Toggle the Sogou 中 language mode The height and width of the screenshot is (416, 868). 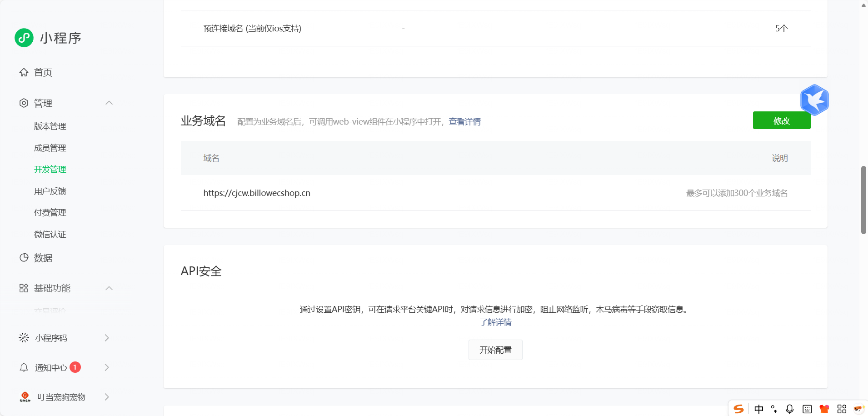coord(758,409)
